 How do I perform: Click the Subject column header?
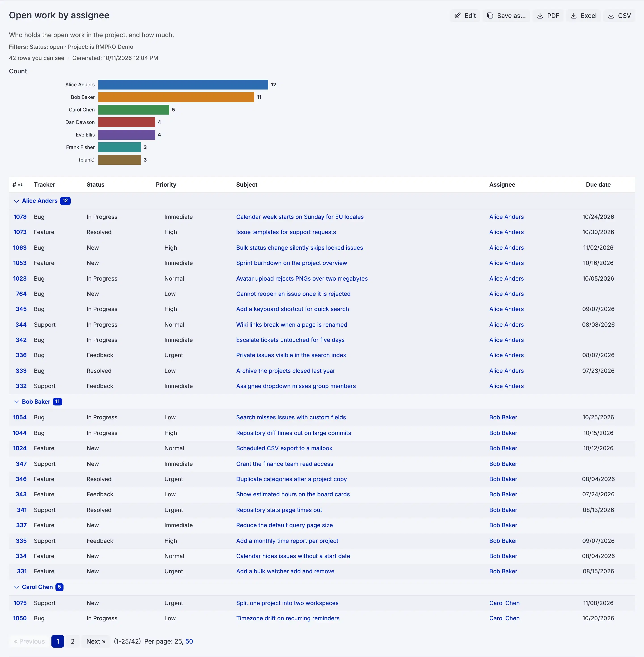point(247,184)
